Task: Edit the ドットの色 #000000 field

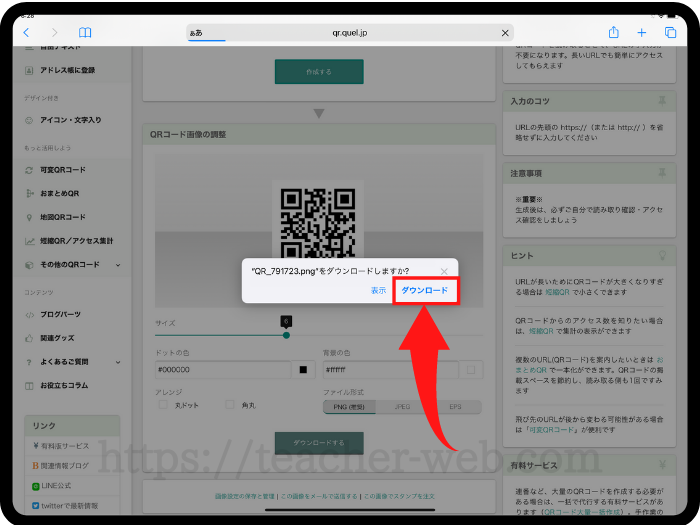Action: (x=223, y=370)
